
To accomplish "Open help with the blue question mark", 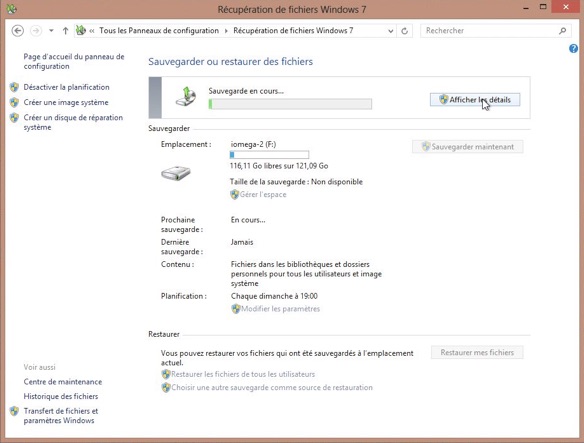I will 573,48.
